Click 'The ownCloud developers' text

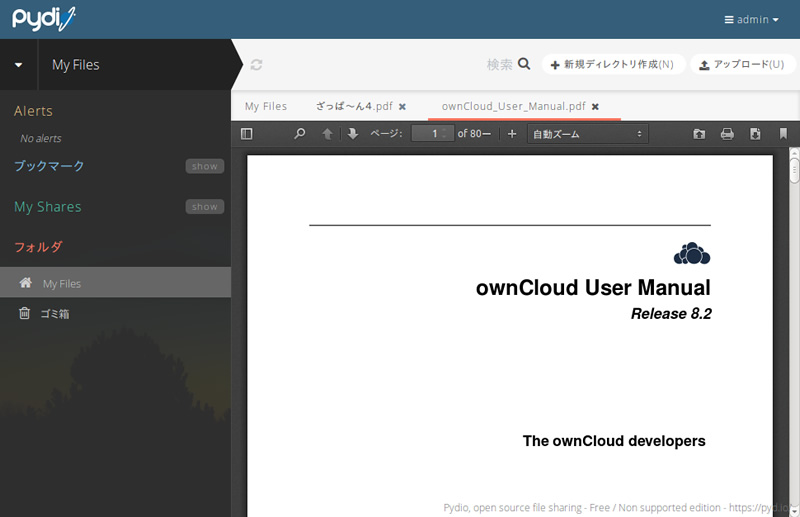coord(614,440)
